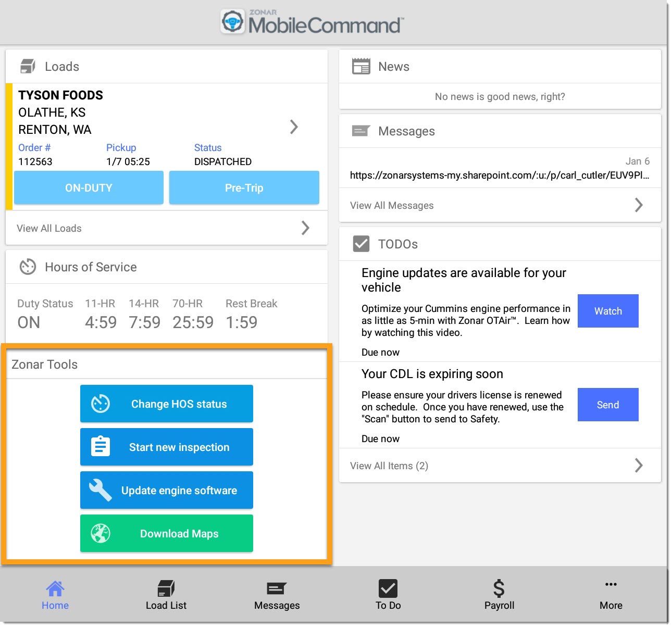Tap the Update engine software button label
Screen dimensions: 672x627
click(x=179, y=491)
